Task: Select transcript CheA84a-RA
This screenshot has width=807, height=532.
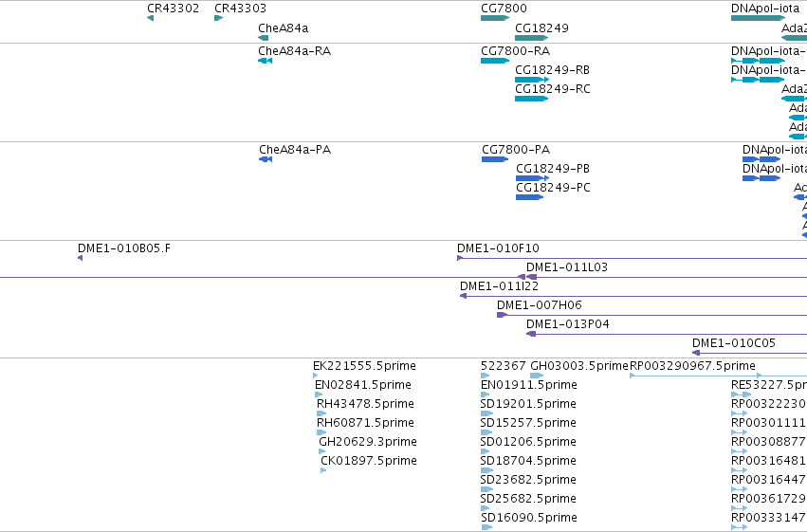Action: (x=294, y=51)
